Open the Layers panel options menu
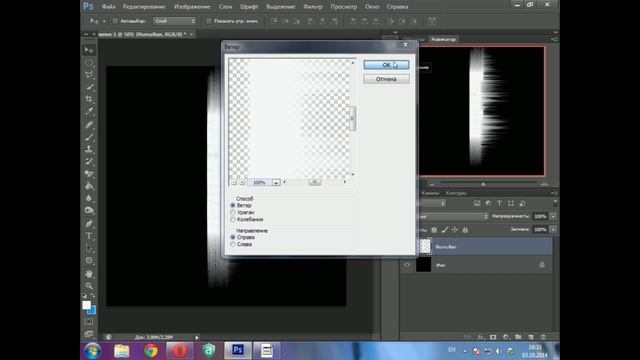Screen dimensions: 640x360 [x=554, y=193]
